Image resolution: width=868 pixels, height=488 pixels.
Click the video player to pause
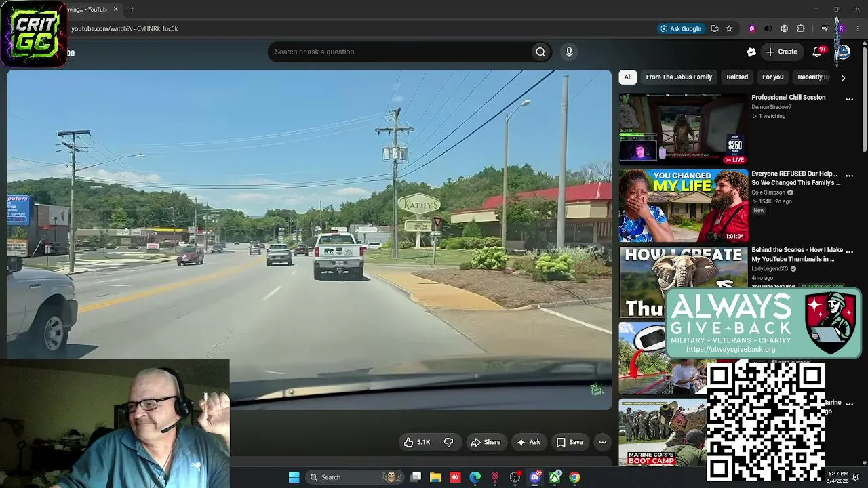(309, 240)
